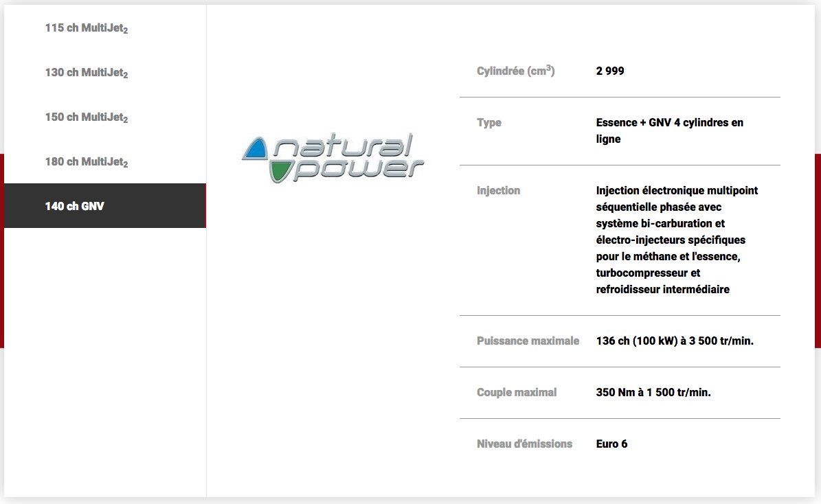Screen dimensions: 821x504
Task: Click the Cylindrée (cm3) label
Action: click(x=515, y=71)
